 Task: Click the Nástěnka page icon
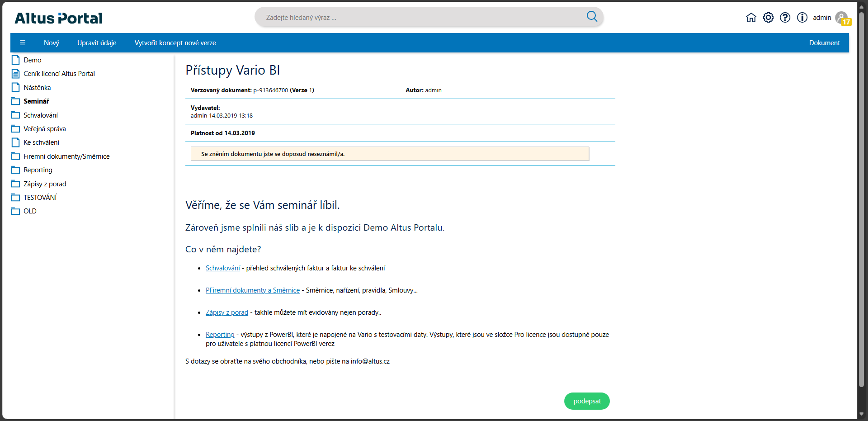[16, 87]
